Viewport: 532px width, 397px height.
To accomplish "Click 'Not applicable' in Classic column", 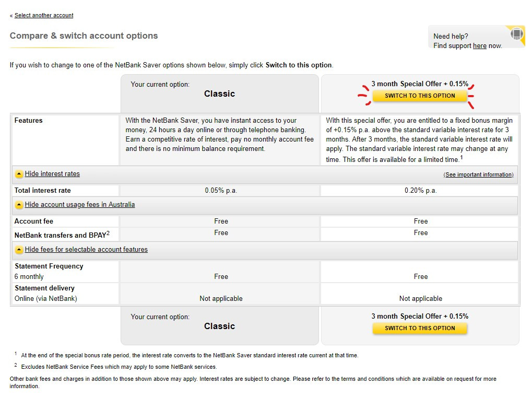I will tap(221, 299).
